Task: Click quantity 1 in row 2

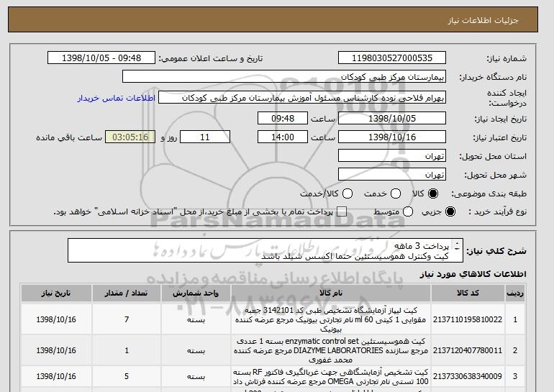Action: [x=127, y=351]
